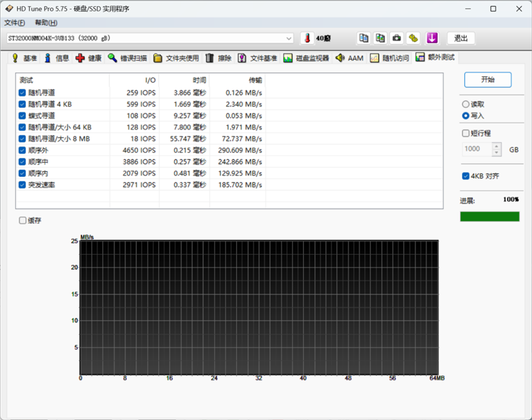Enable the 缓存 cache checkbox

click(23, 221)
